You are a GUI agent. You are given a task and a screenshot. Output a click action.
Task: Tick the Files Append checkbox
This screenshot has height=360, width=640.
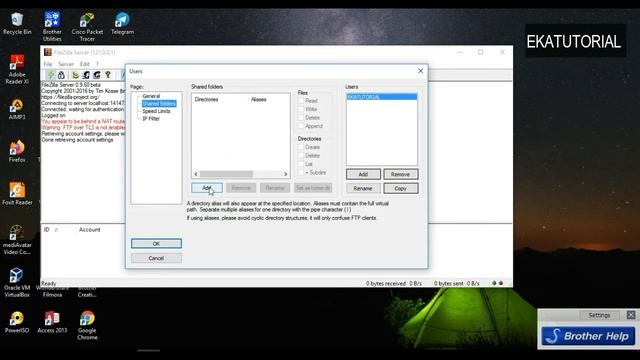(301, 126)
